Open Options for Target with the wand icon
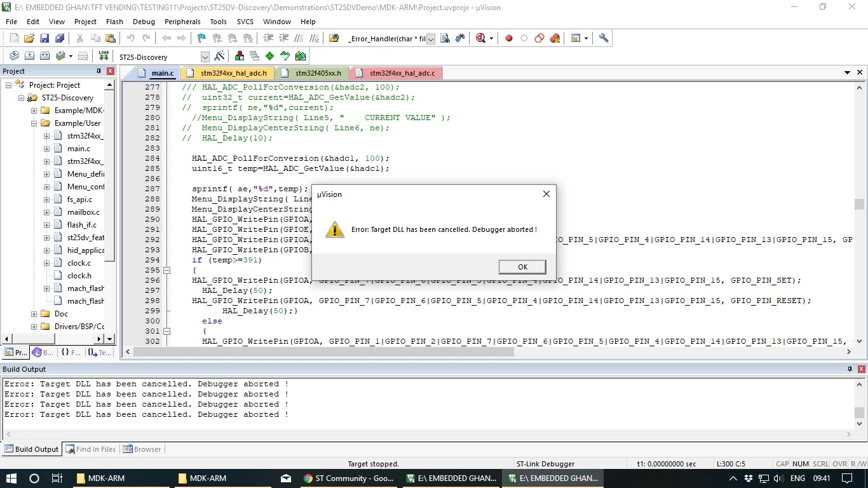This screenshot has height=488, width=868. [219, 56]
